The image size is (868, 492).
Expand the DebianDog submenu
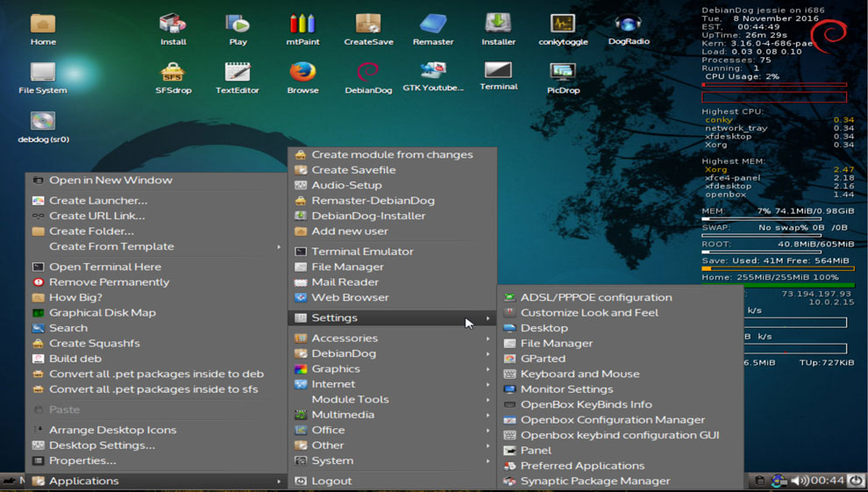(393, 353)
